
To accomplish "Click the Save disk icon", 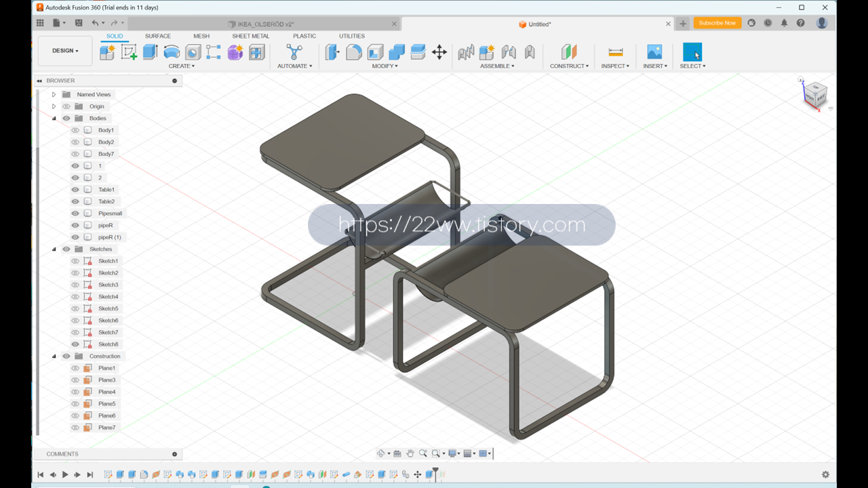I will click(79, 23).
